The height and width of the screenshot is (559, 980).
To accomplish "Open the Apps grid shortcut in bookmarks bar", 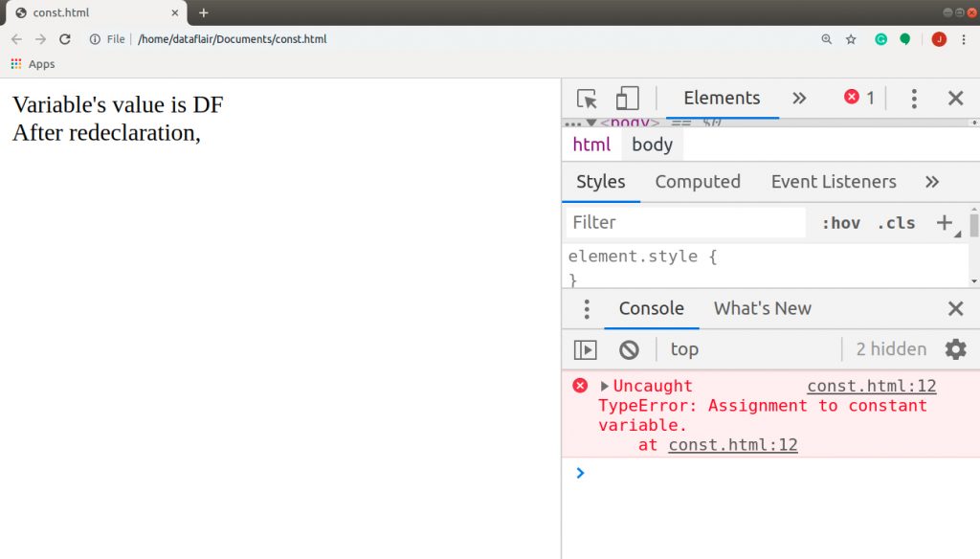I will point(33,64).
